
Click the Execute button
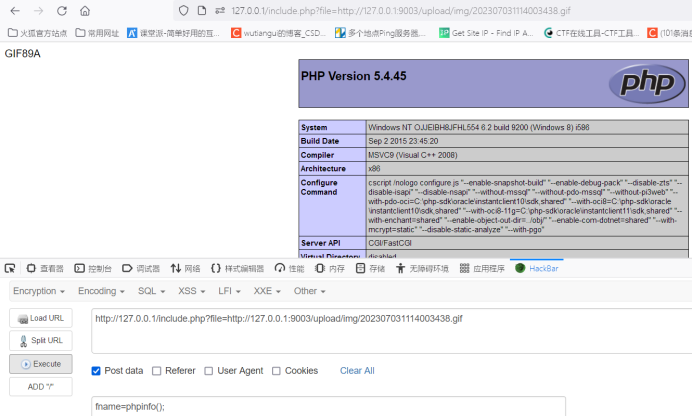41,364
